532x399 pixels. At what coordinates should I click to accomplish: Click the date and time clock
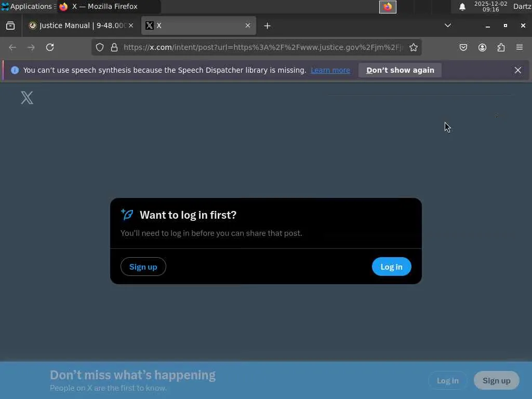pyautogui.click(x=490, y=6)
